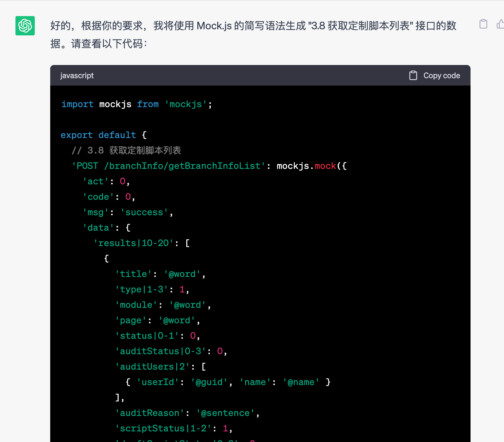504x442 pixels.
Task: Click the 'type|1-3' key
Action: (x=142, y=290)
